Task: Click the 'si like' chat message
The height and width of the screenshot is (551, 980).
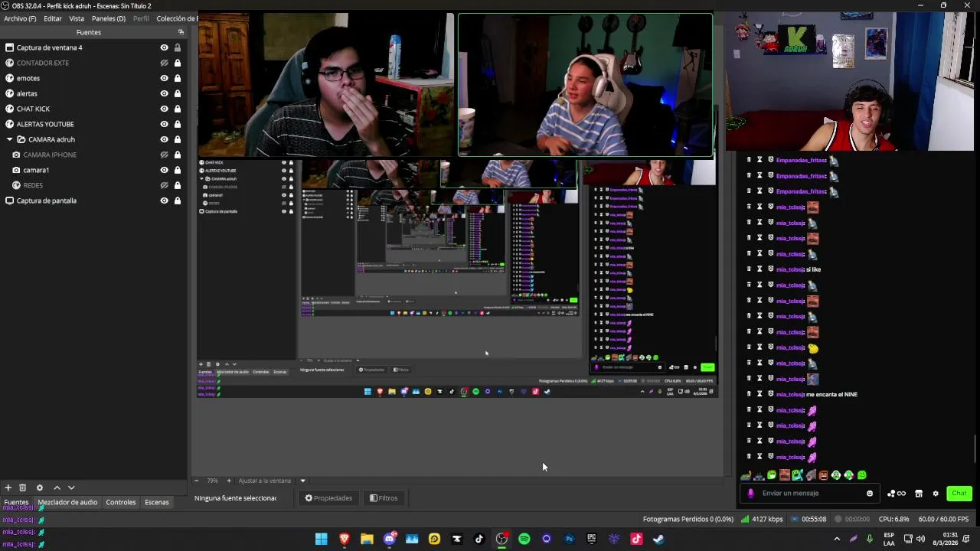Action: point(813,269)
